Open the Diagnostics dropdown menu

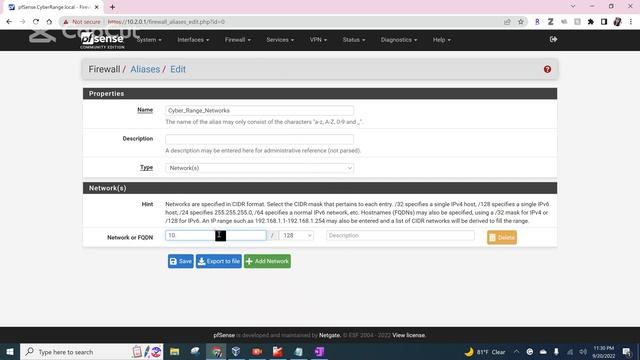[399, 40]
